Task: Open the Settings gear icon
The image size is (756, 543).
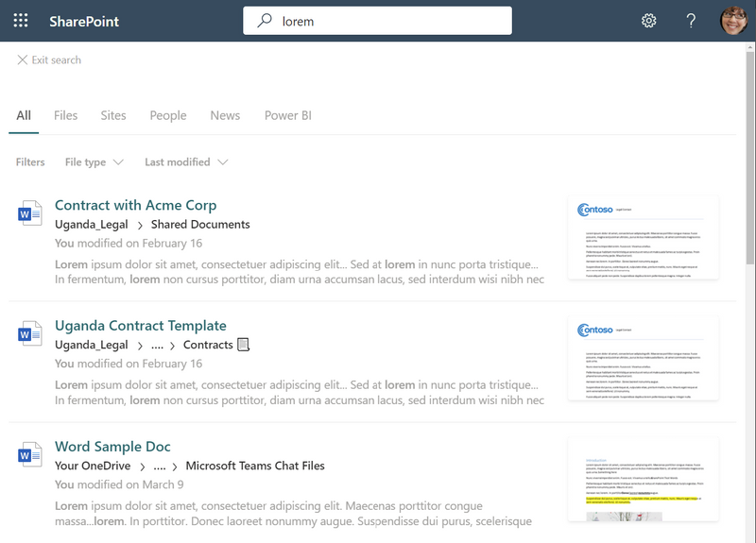Action: pyautogui.click(x=648, y=21)
